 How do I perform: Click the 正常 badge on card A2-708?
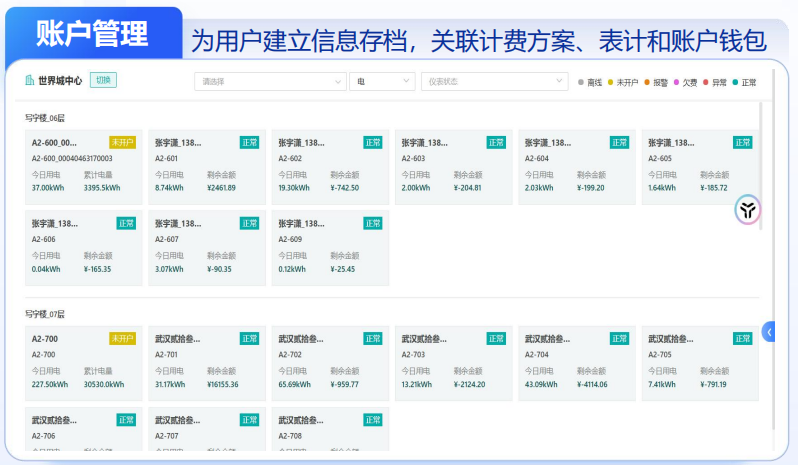coord(373,420)
